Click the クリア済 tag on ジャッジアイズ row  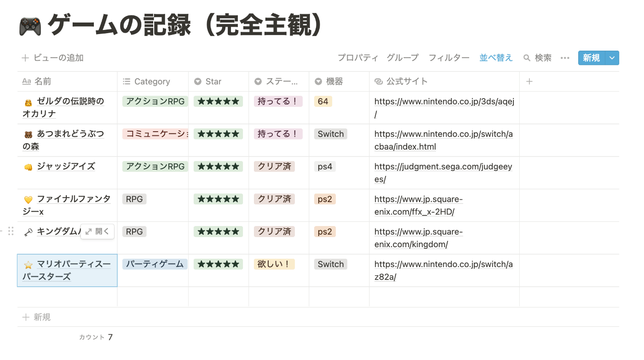274,167
